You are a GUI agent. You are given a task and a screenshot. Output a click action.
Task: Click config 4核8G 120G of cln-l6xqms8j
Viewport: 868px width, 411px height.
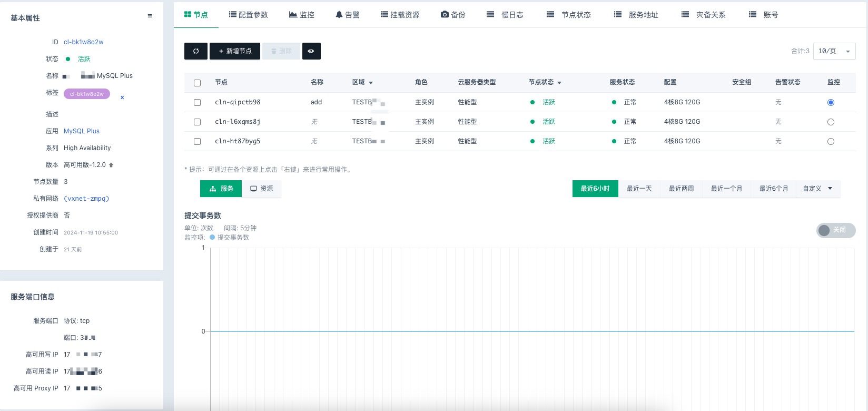coord(682,122)
